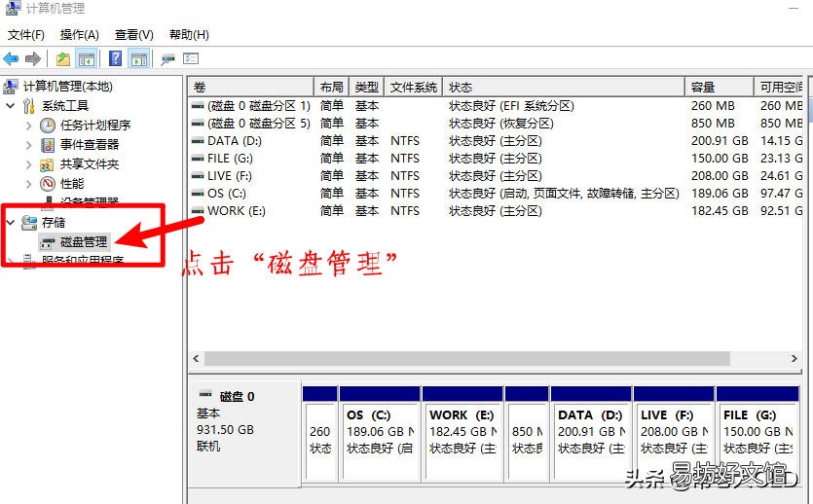Sort by the 容量 column header

click(x=720, y=87)
